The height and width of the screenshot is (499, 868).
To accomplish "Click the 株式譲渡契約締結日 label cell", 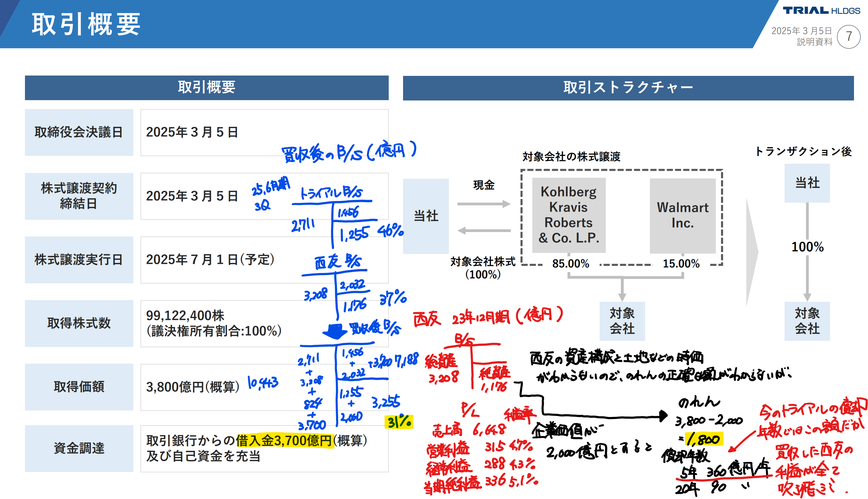I will point(79,196).
